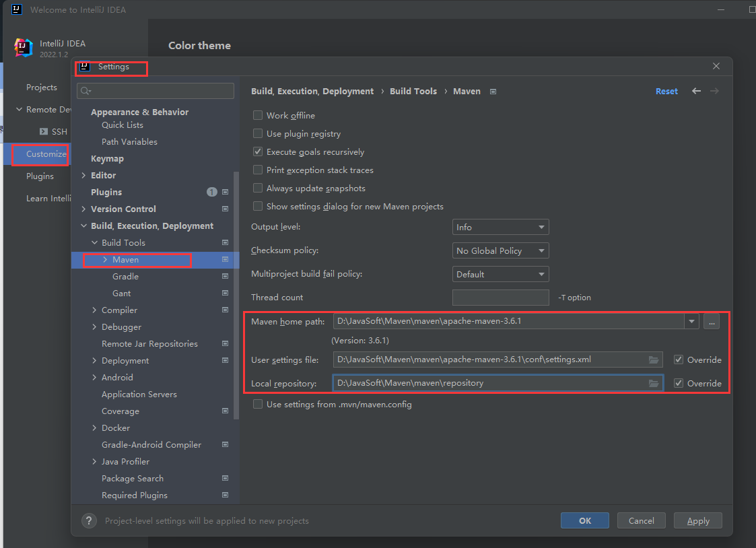Expand the Docker settings node
The image size is (756, 548).
pyautogui.click(x=94, y=428)
